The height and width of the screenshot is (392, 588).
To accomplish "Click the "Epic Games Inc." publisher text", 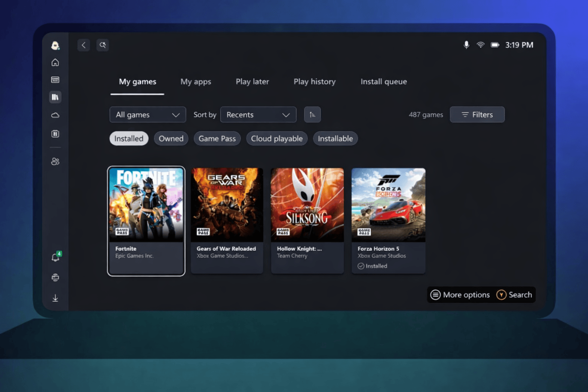I will pos(134,256).
